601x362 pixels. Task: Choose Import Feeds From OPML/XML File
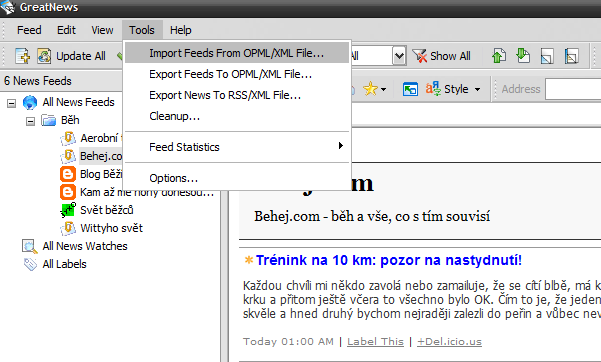pyautogui.click(x=237, y=53)
